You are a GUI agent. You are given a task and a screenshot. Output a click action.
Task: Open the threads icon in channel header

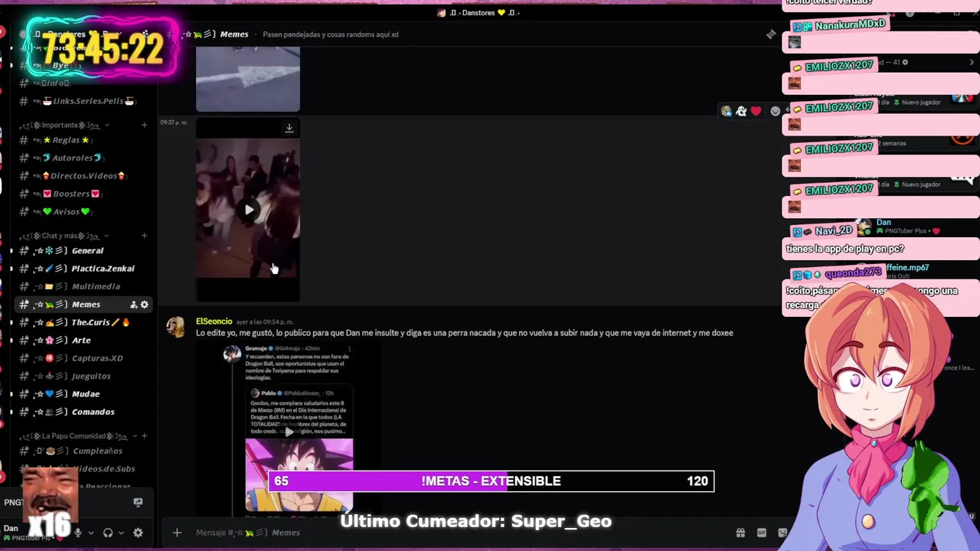point(771,34)
